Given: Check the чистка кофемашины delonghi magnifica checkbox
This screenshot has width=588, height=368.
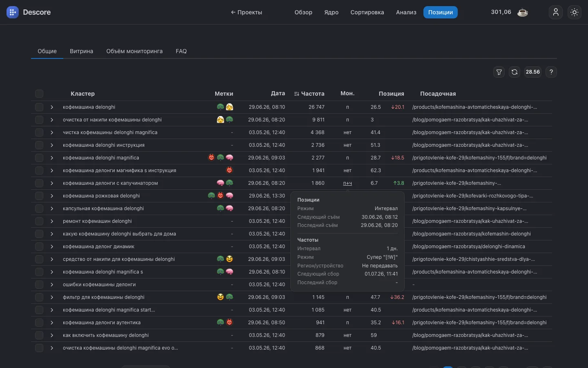Looking at the screenshot, I should (39, 132).
